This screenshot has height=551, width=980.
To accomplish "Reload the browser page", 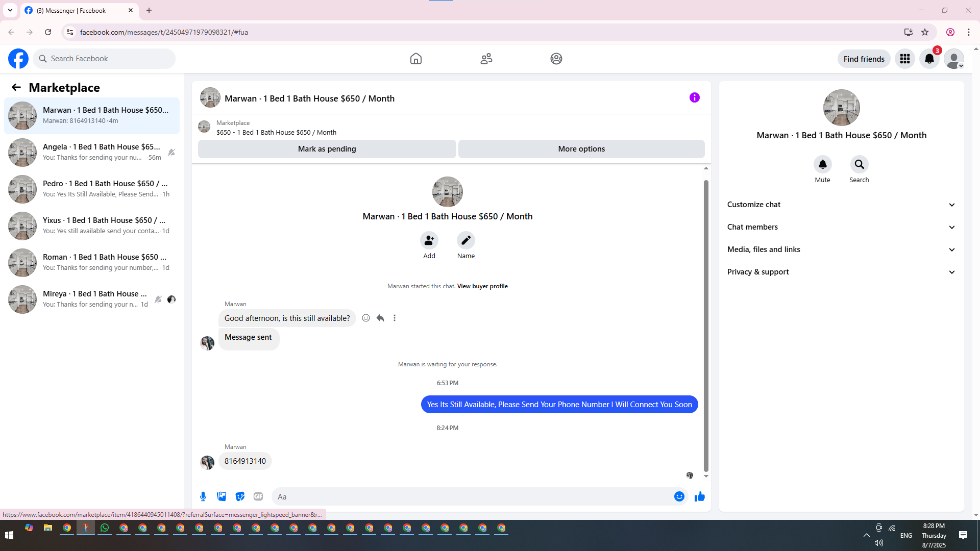I will click(48, 32).
